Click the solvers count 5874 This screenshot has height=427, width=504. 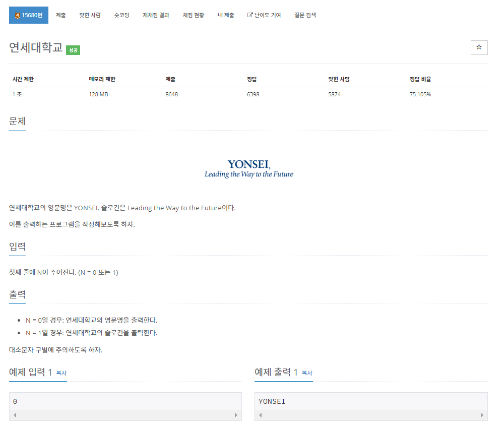tap(334, 94)
